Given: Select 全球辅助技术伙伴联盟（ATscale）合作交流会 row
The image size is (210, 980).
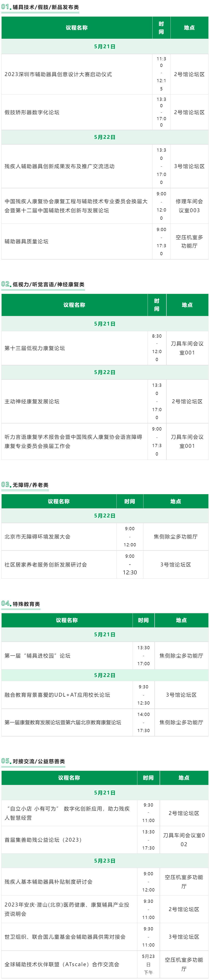Looking at the screenshot, I should tap(105, 964).
